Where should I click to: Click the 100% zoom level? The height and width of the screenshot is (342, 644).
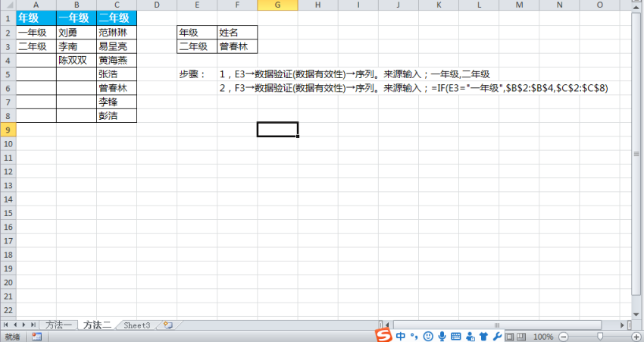543,337
